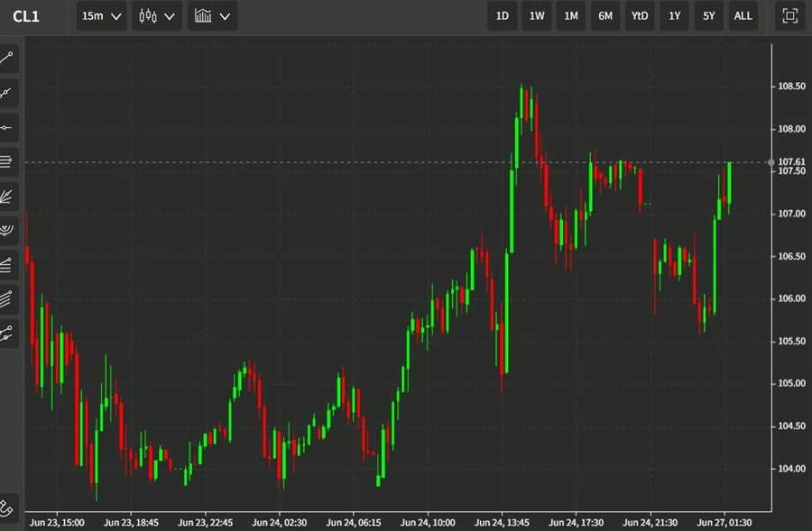Select the Fibonacci retracement lines tool
Viewport: 812px width, 531px height.
click(7, 161)
